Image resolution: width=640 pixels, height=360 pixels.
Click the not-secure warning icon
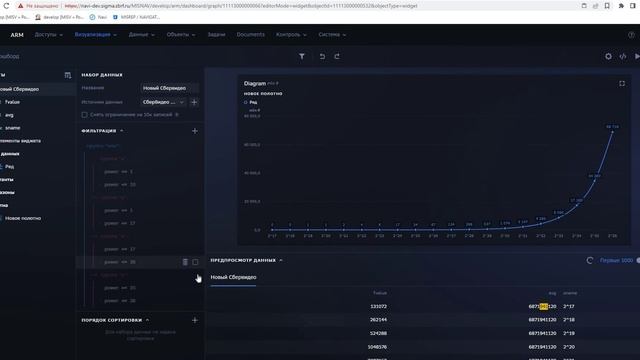point(20,6)
